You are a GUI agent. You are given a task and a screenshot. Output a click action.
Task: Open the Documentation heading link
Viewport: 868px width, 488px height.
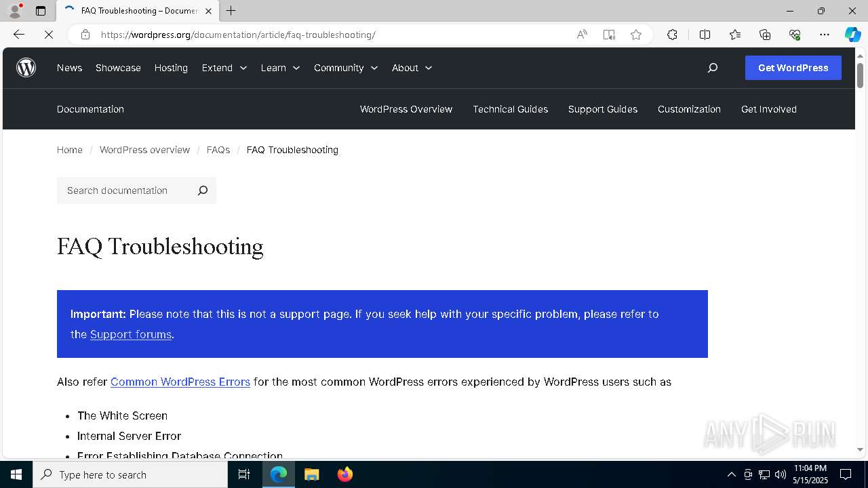(x=90, y=109)
